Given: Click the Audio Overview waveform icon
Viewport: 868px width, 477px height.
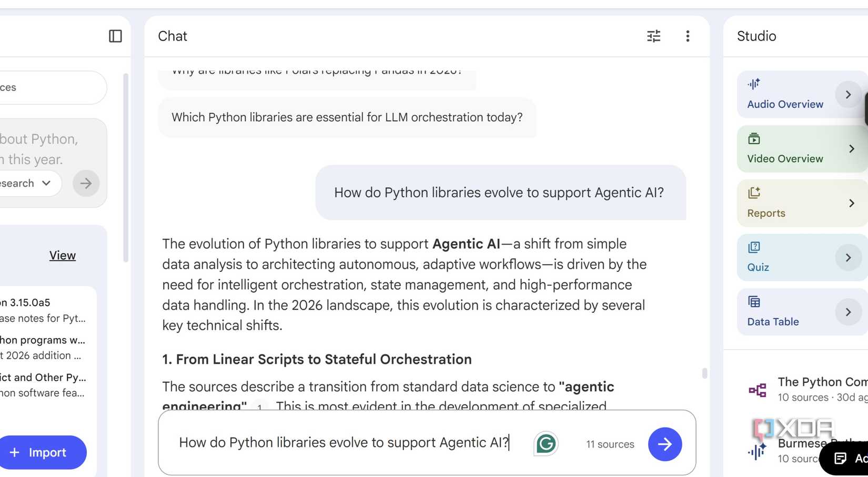Looking at the screenshot, I should (x=754, y=84).
